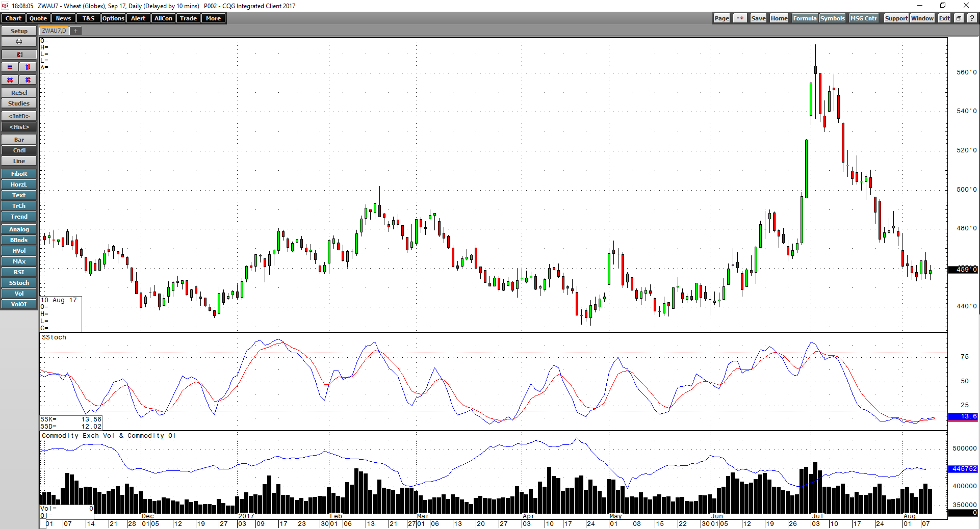Toggle the Vol volume study
Viewport: 980px width, 529px height.
(x=19, y=294)
